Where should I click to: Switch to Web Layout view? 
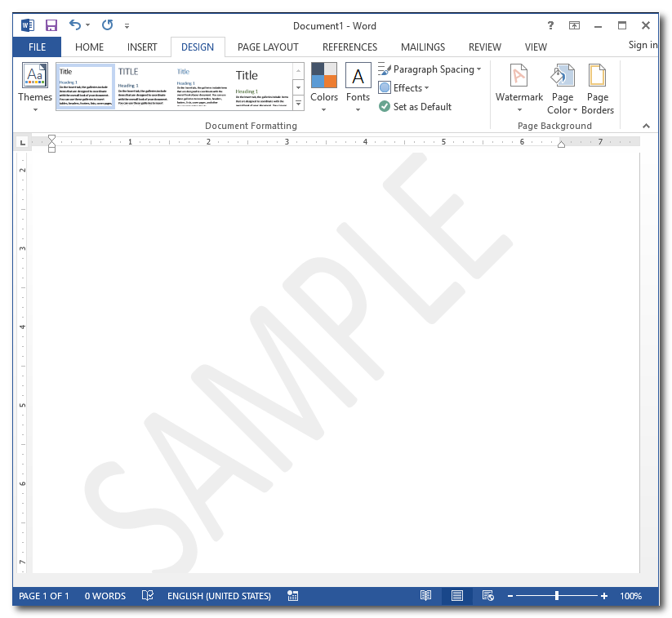point(487,596)
